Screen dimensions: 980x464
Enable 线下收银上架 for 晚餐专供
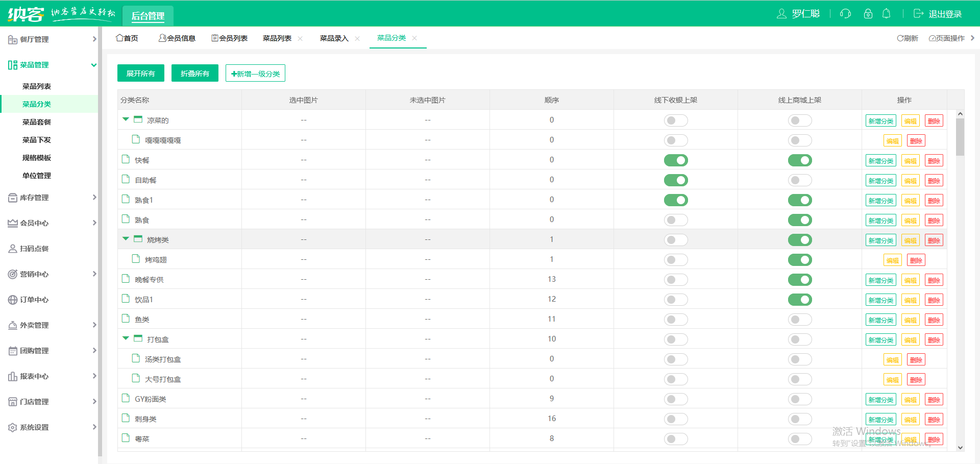(676, 280)
